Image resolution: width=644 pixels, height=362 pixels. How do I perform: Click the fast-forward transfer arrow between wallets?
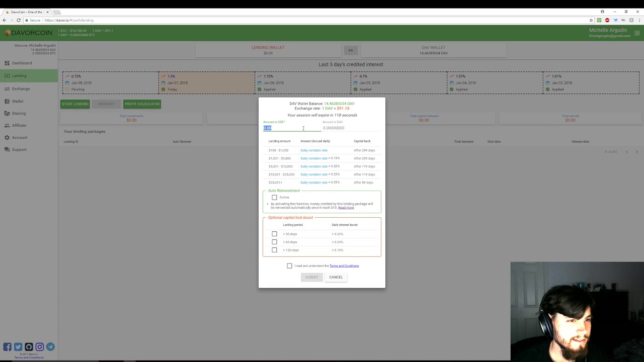tap(351, 50)
